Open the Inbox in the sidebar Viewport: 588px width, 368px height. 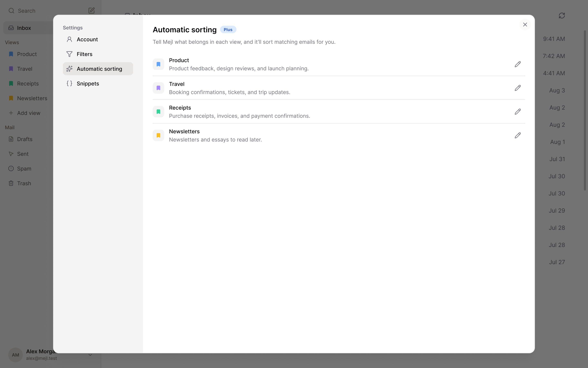[x=28, y=28]
